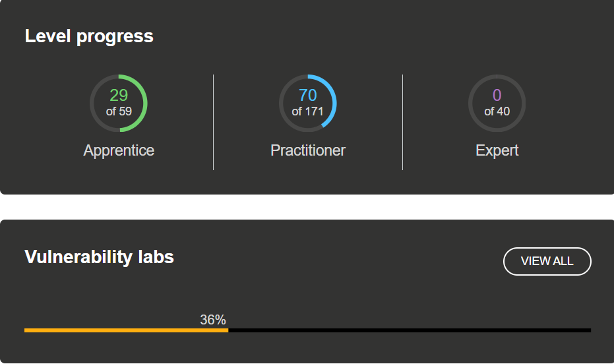The height and width of the screenshot is (364, 614).
Task: Click the black unfilled progress bar portion
Action: (409, 330)
